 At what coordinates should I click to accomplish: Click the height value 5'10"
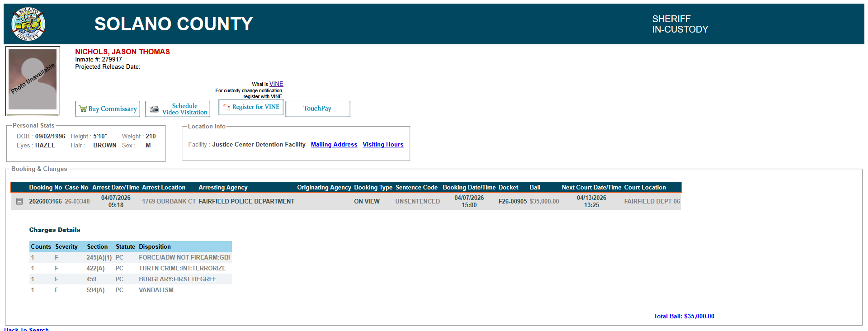[100, 136]
